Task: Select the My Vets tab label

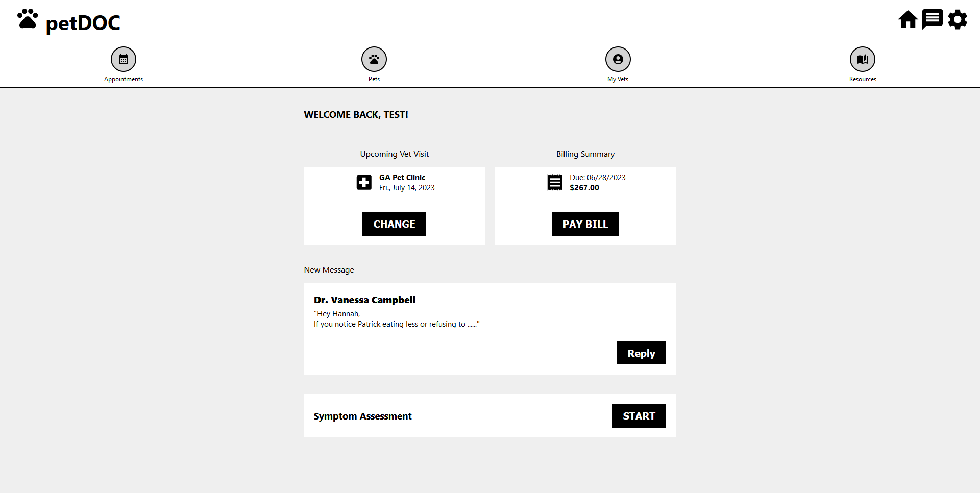Action: (618, 79)
